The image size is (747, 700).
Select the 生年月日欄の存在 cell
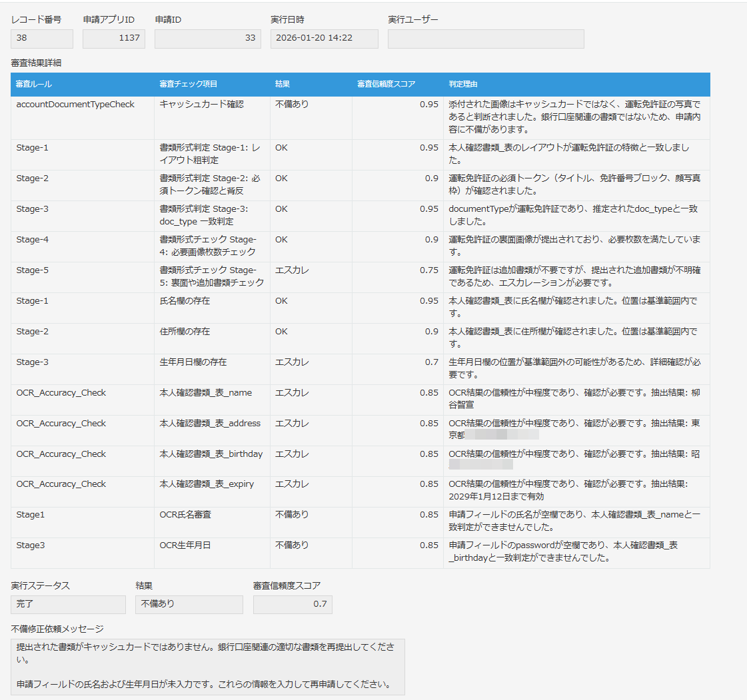(212, 369)
